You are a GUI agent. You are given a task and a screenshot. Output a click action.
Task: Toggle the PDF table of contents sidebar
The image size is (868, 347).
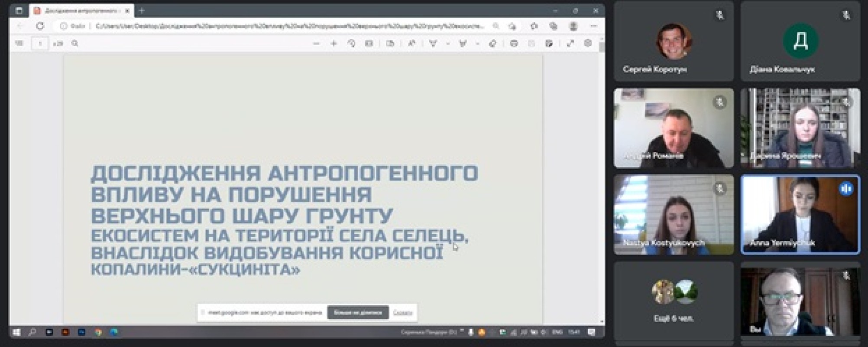click(x=19, y=43)
